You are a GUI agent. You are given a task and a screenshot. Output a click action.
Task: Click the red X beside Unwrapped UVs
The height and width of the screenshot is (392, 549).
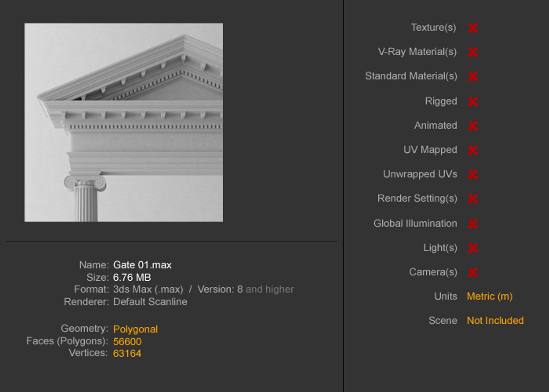[x=473, y=174]
